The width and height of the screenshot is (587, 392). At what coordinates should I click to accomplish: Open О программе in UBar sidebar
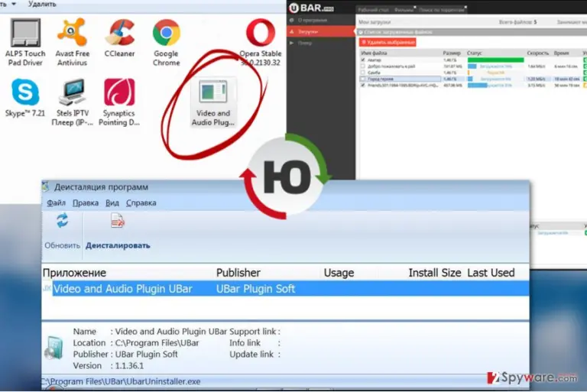point(313,20)
